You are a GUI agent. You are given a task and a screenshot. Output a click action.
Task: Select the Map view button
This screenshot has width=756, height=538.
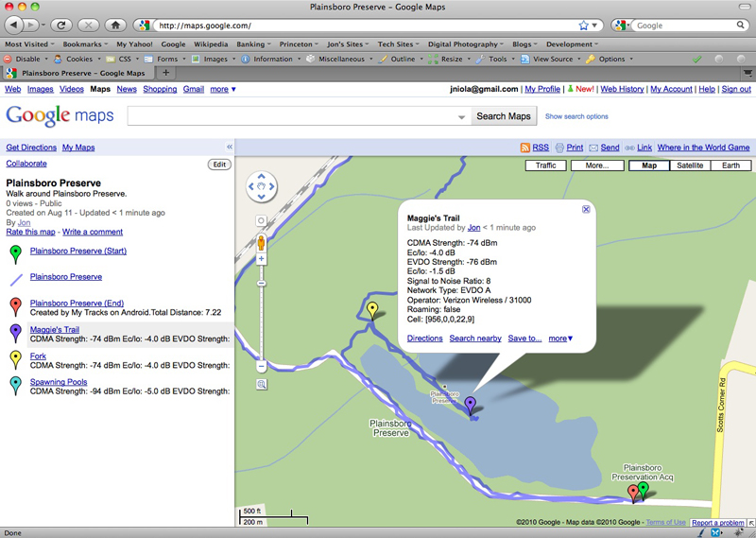[x=649, y=165]
